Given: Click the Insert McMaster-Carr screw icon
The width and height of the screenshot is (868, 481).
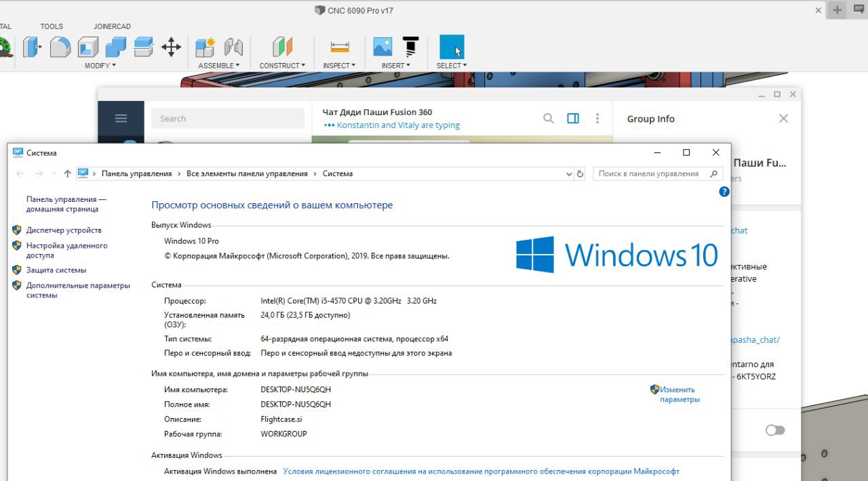Looking at the screenshot, I should click(410, 47).
